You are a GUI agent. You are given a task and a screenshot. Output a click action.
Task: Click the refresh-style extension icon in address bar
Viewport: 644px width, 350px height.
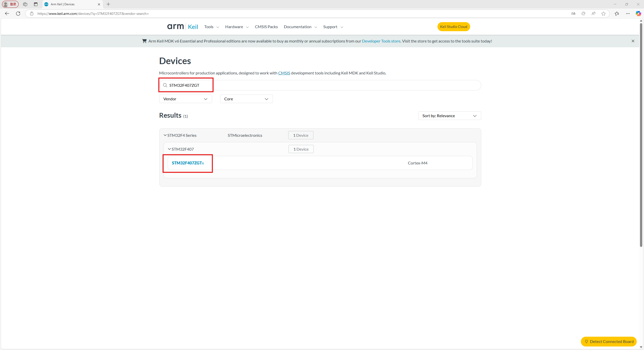[583, 14]
